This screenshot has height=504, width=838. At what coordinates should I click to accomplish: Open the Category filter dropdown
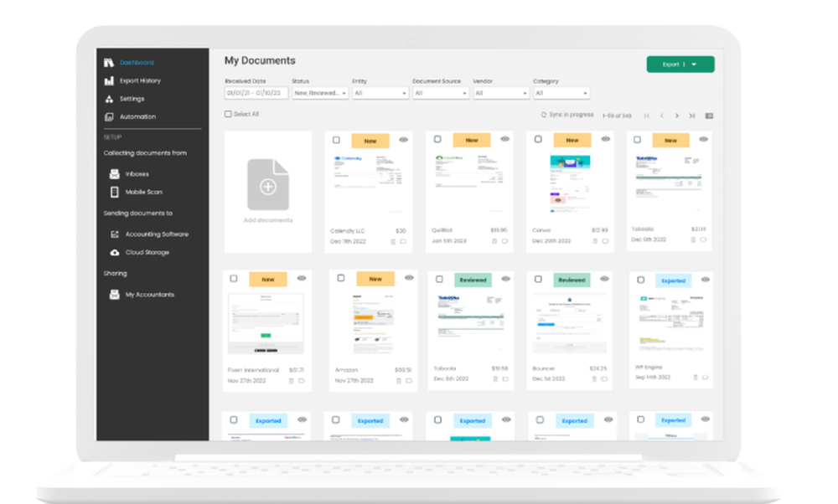coord(561,93)
